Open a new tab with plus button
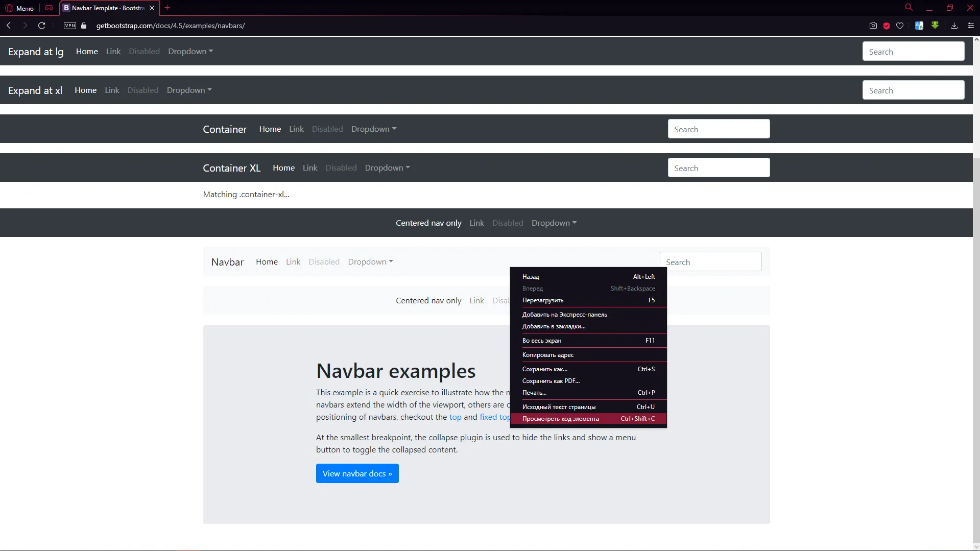980x551 pixels. pyautogui.click(x=167, y=8)
